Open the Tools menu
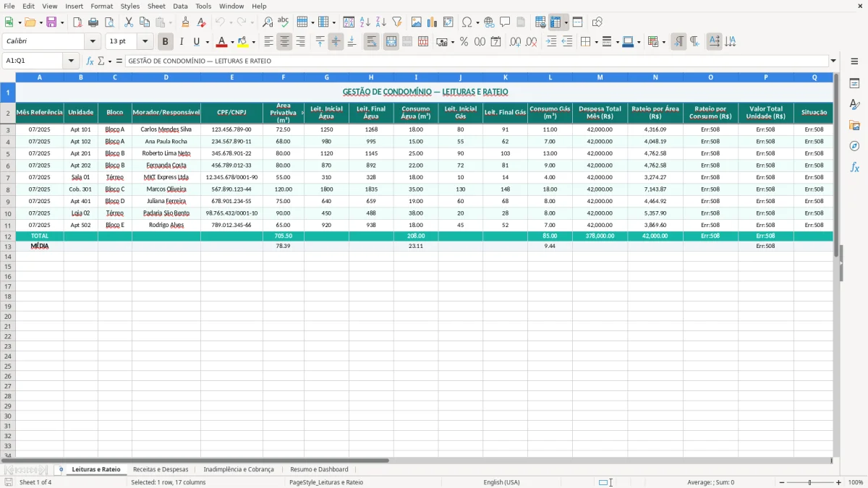 click(x=203, y=6)
